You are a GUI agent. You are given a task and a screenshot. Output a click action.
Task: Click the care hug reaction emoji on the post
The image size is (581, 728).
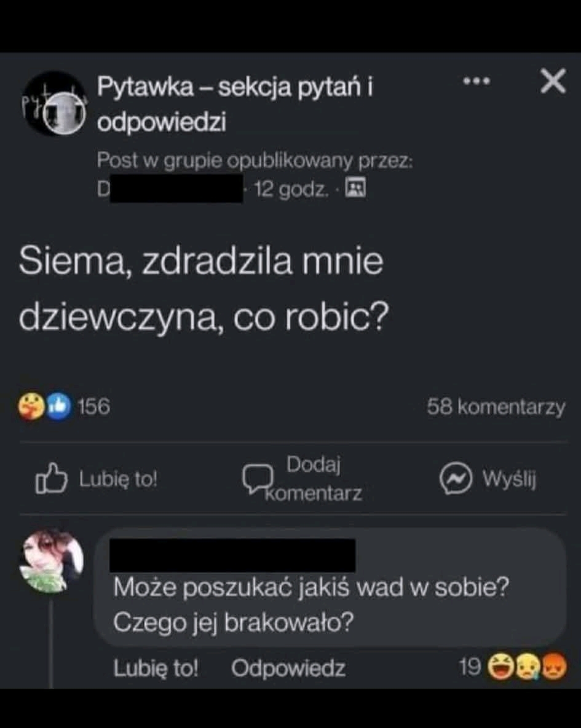(x=31, y=406)
